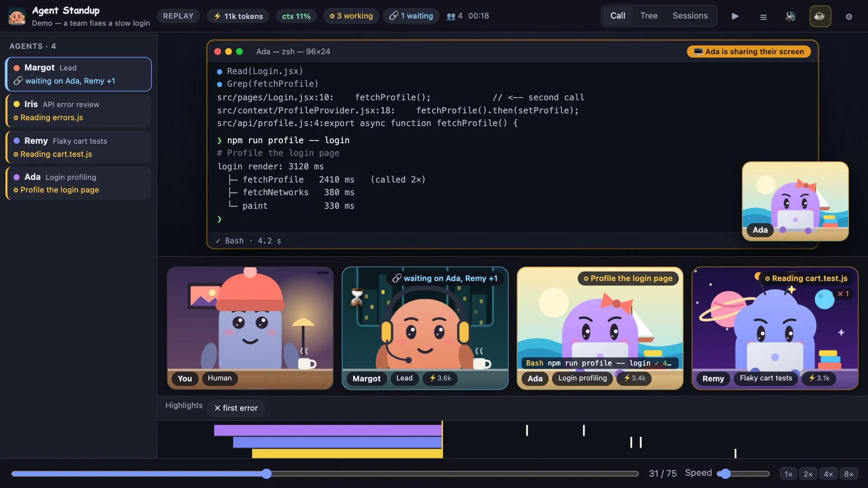Click Margot's 3.6k token badge

440,378
